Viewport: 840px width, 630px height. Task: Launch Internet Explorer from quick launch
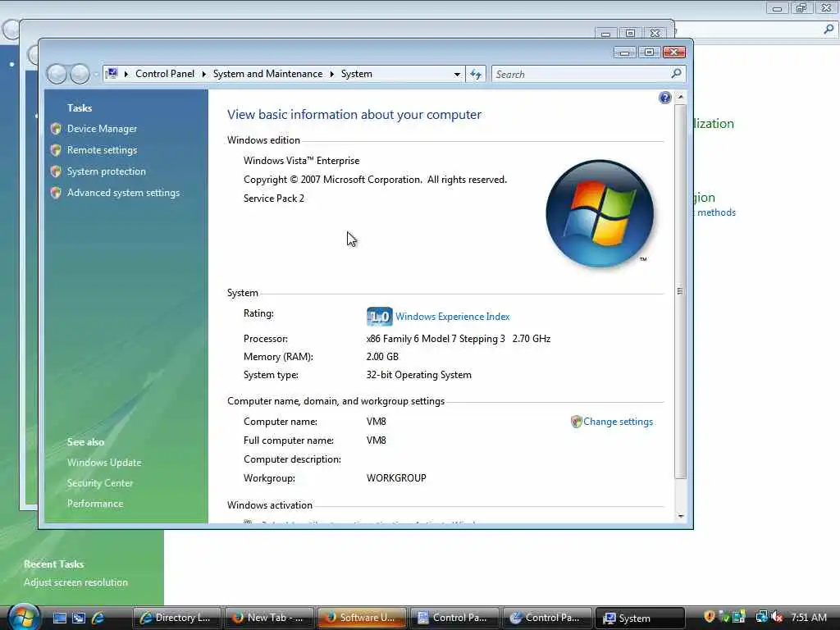click(x=98, y=618)
